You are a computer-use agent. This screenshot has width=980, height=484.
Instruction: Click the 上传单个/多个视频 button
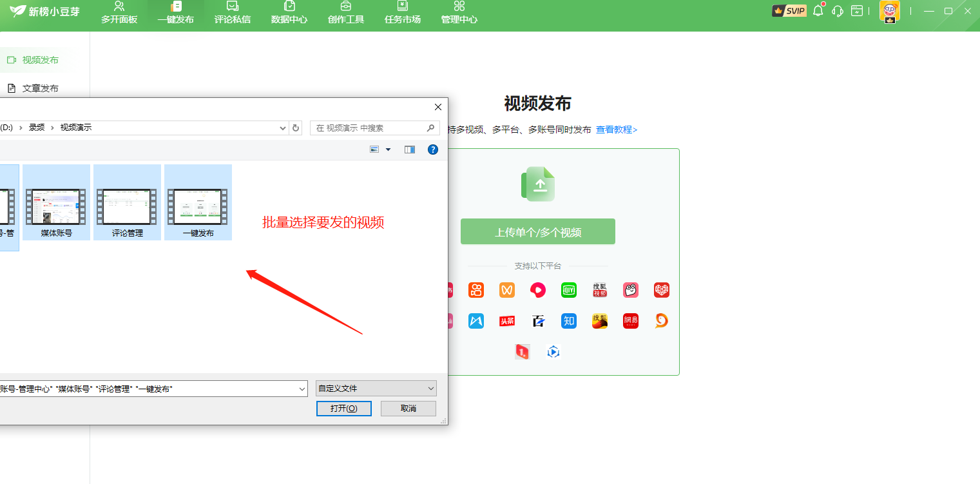coord(538,232)
